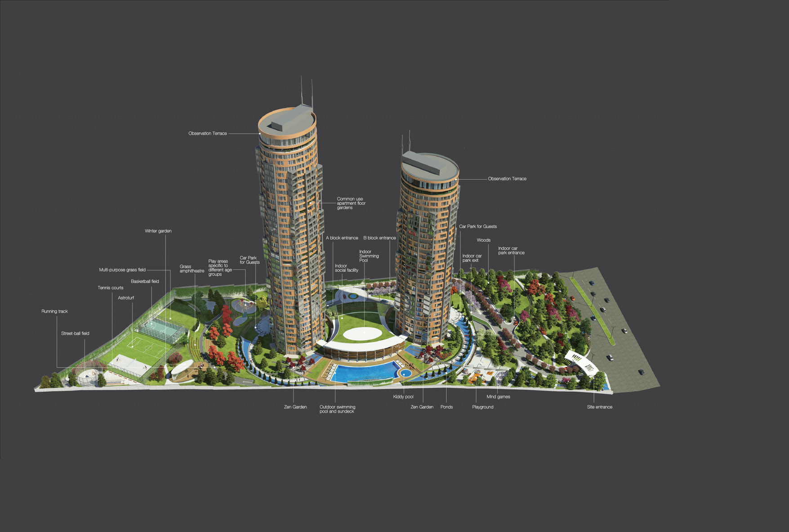Select the 'Mind games' label

click(498, 397)
